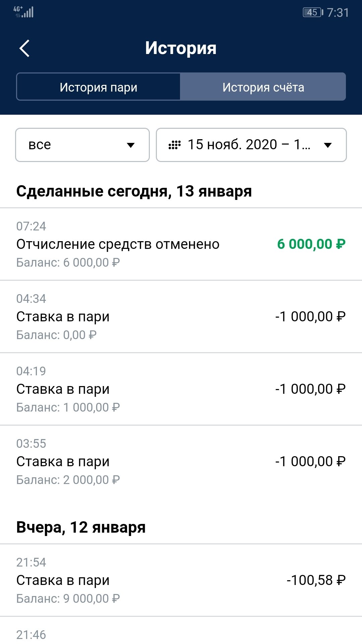This screenshot has width=362, height=644.
Task: Tap the calendar dots icon in date filter
Action: [174, 145]
